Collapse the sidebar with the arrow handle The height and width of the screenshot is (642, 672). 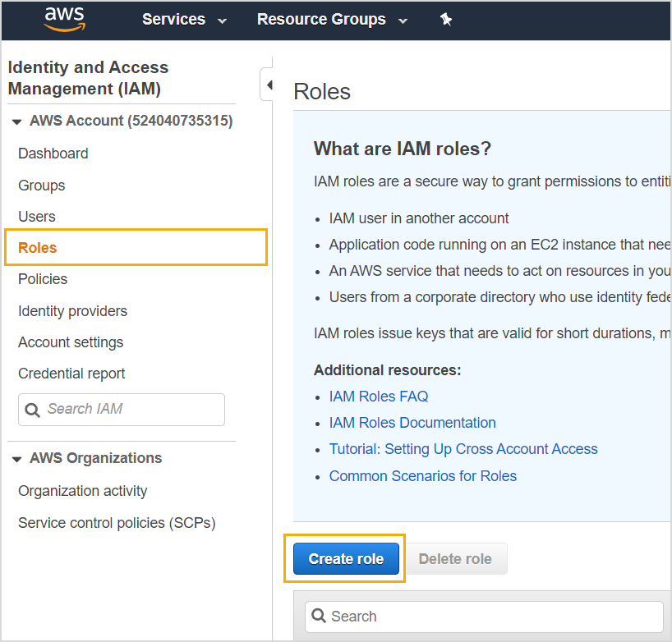tap(269, 85)
